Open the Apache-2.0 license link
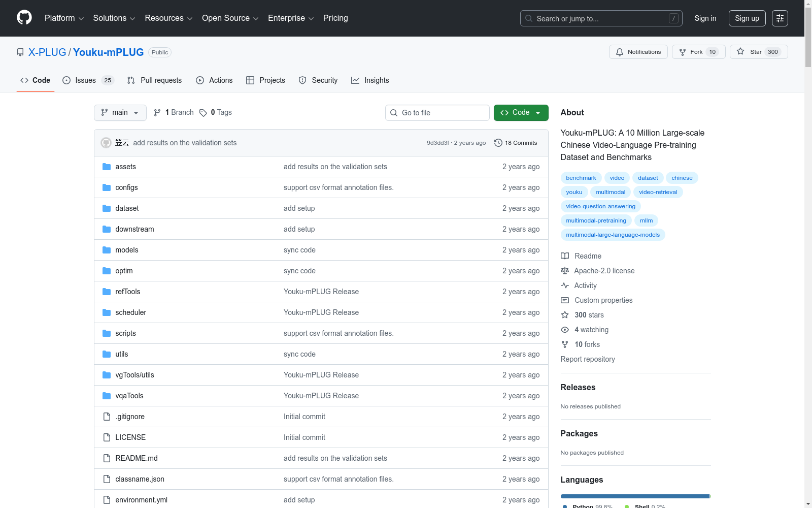Screen dimensions: 812x508 click(x=598, y=271)
